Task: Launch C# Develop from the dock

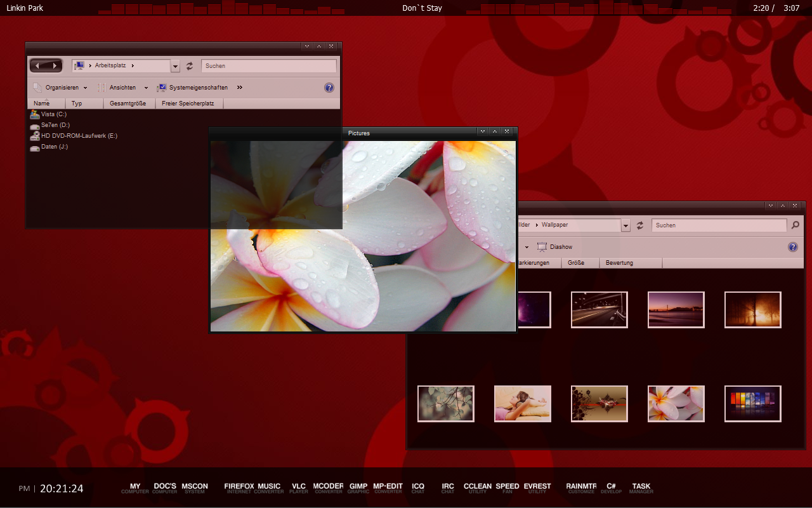Action: click(612, 488)
